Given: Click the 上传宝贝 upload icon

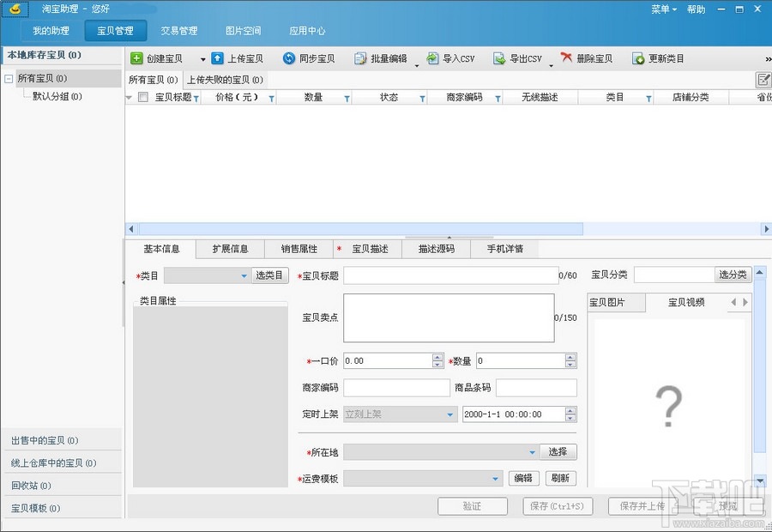Looking at the screenshot, I should [x=217, y=58].
